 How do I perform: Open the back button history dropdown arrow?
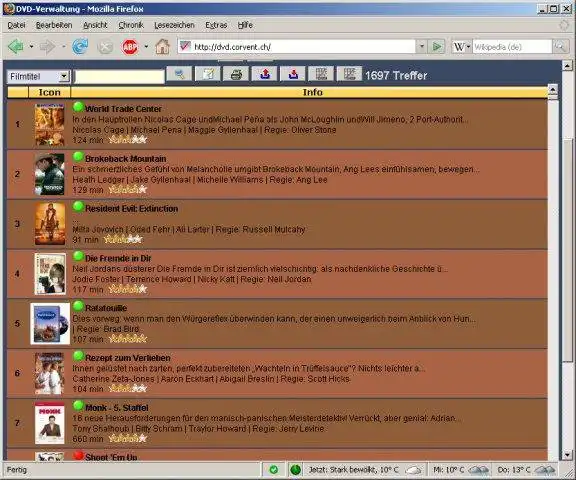coord(31,47)
